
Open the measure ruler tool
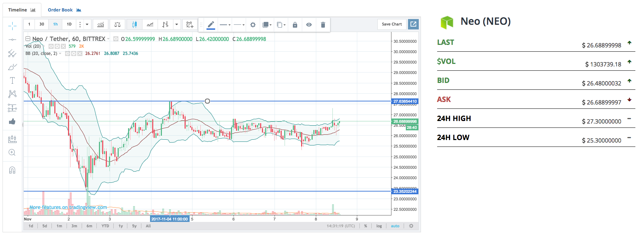click(12, 139)
